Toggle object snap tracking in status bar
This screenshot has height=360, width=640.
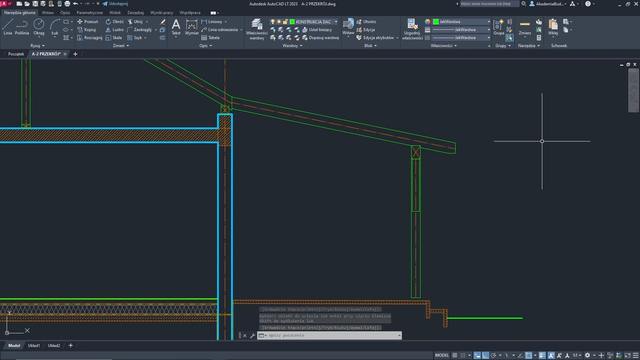tap(520, 356)
